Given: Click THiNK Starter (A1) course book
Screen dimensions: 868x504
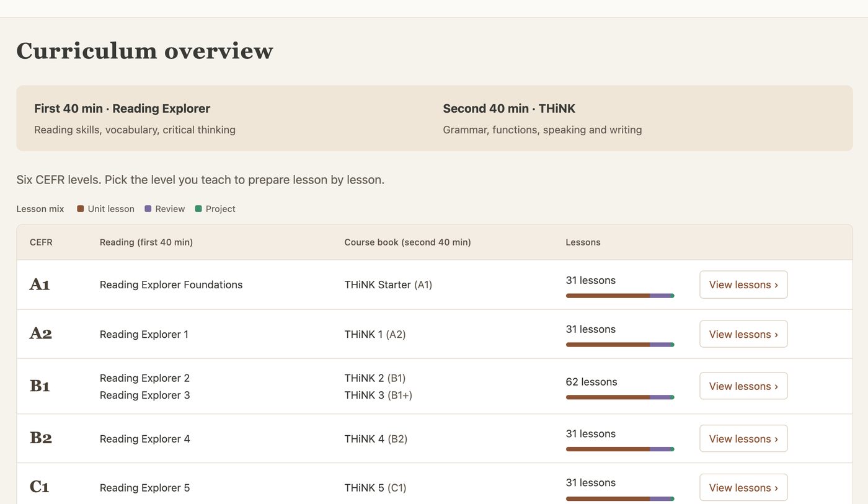Looking at the screenshot, I should click(x=388, y=285).
